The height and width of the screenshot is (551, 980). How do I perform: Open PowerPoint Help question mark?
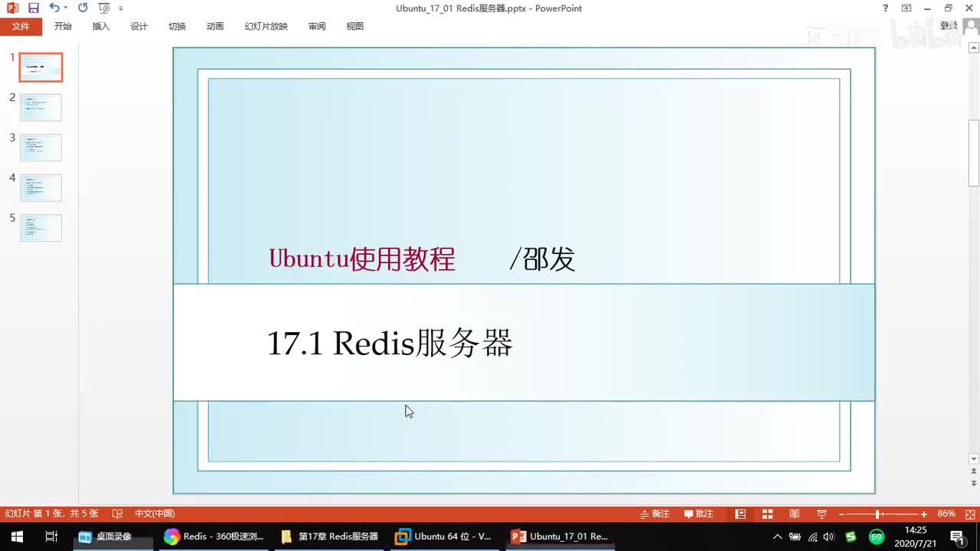point(886,8)
